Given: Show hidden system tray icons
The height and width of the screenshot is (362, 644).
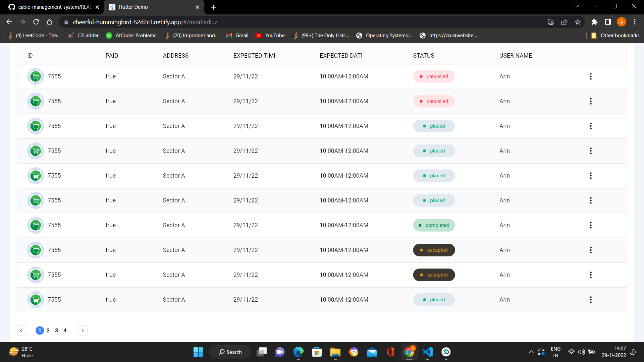Looking at the screenshot, I should coord(531,352).
